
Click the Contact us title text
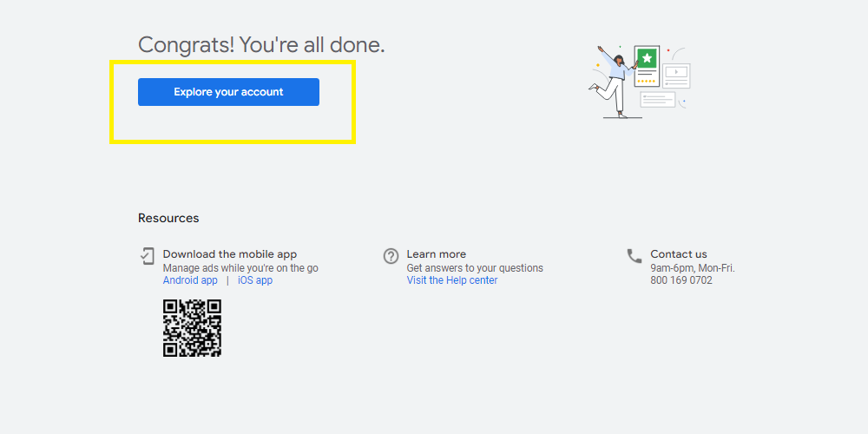pos(679,254)
